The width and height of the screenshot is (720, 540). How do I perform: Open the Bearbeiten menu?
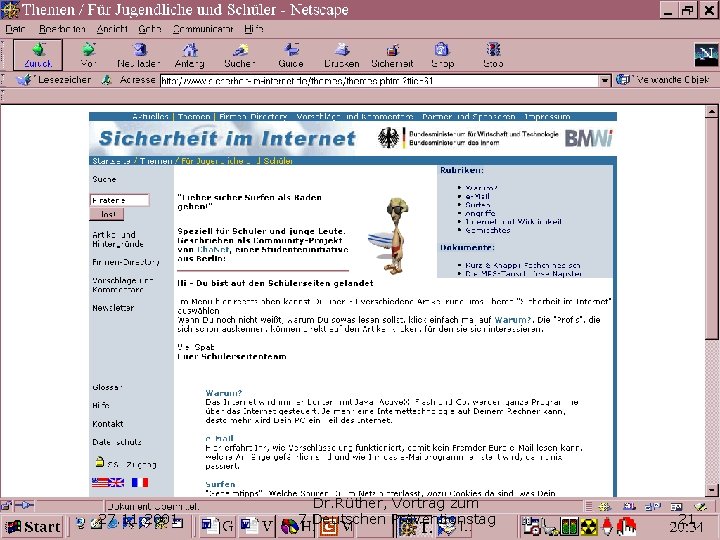coord(62,29)
